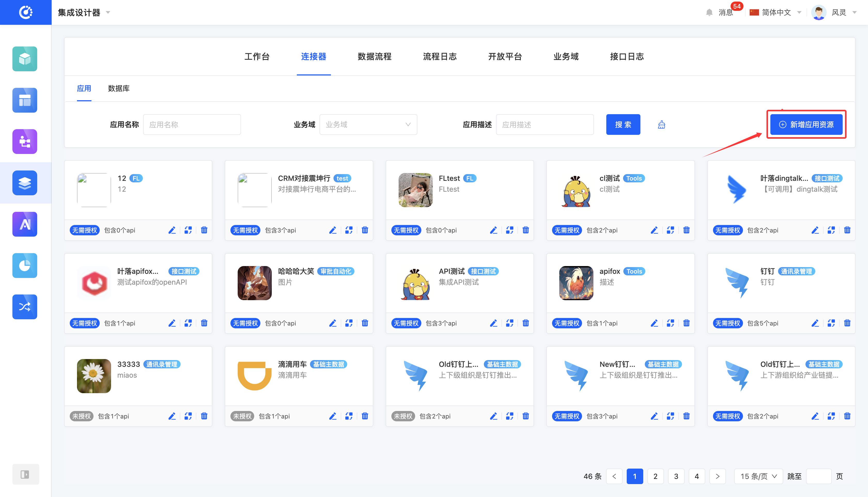Open the shuffle arrows sidebar module
The height and width of the screenshot is (497, 868).
pyautogui.click(x=25, y=307)
